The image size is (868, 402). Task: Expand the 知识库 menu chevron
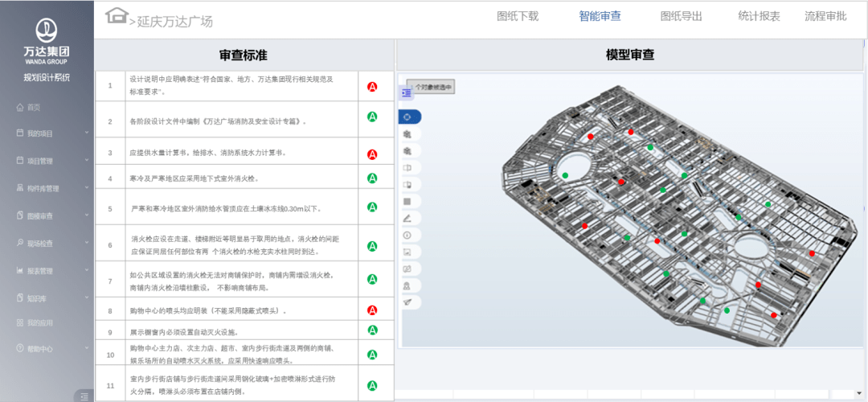coord(87,298)
